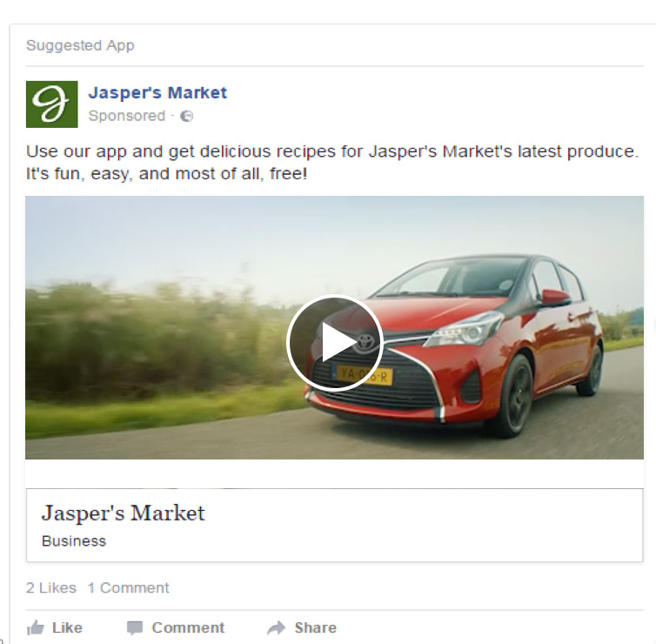Comment on the Jasper's Market post
This screenshot has width=656, height=644.
click(176, 627)
